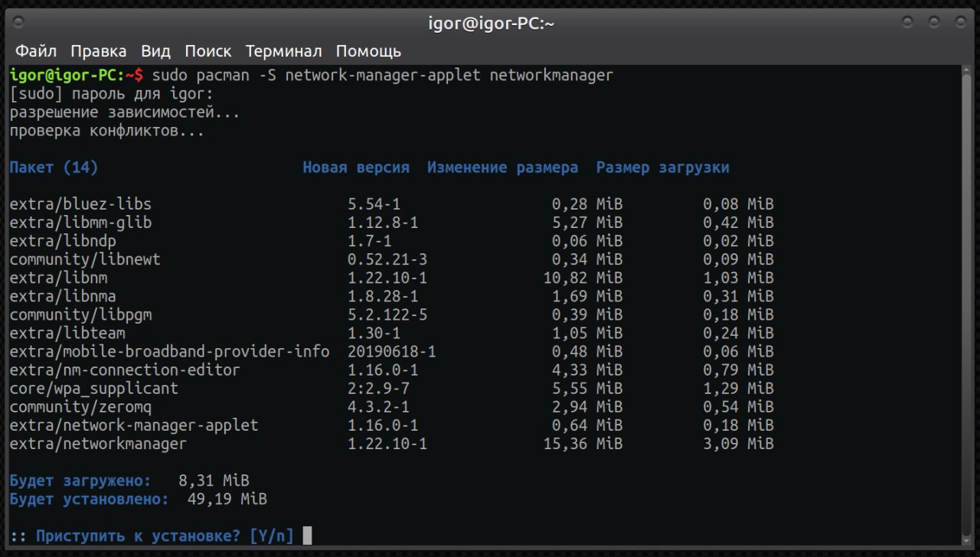Click the 'Будет загружено: 8,31 MiB' line
The width and height of the screenshot is (980, 557).
coord(129,480)
